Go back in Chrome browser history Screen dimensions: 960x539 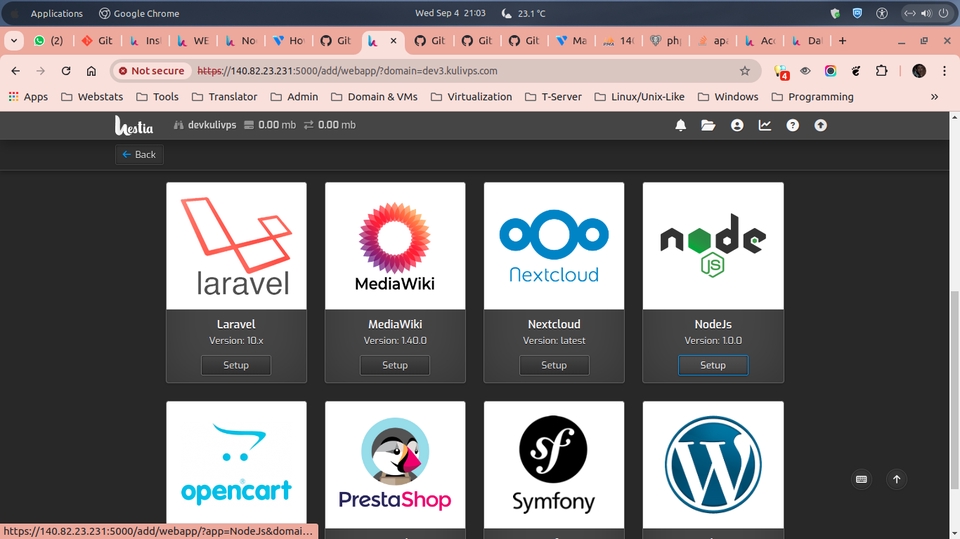(x=16, y=71)
